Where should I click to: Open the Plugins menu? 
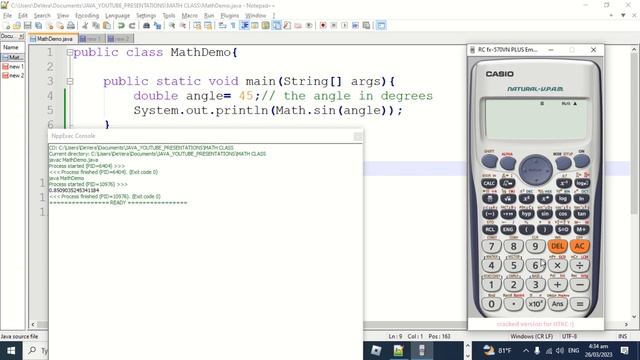click(230, 16)
